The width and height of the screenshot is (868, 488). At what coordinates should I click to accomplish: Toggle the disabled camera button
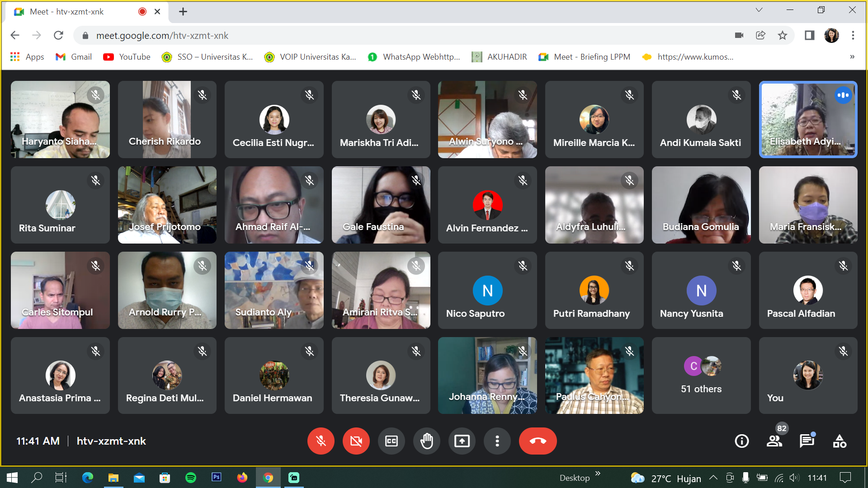point(356,441)
